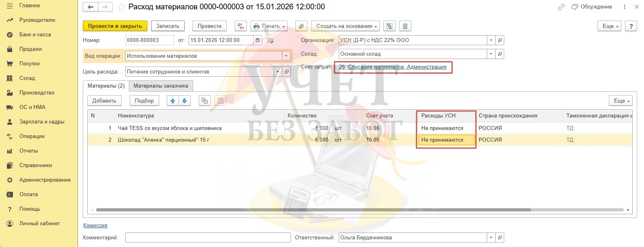The width and height of the screenshot is (644, 247).
Task: Open calendar picker for document date
Action: tap(258, 40)
